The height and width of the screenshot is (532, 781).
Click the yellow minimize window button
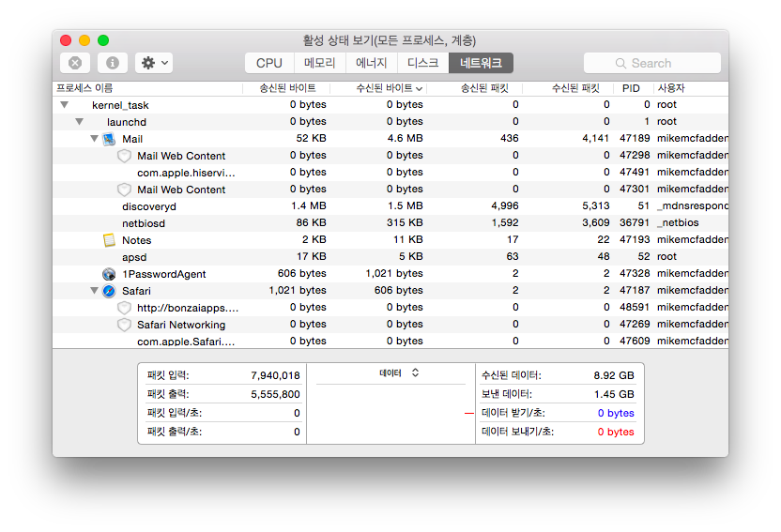click(84, 40)
